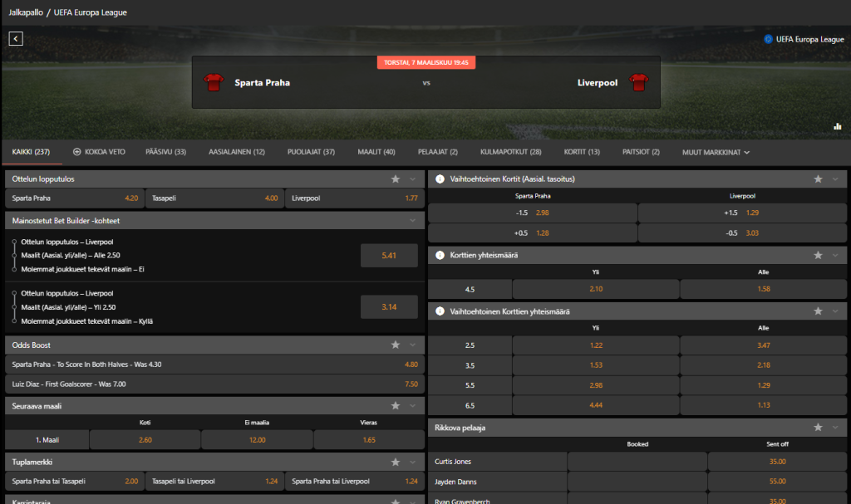Click the UEFA Europa League badge icon
This screenshot has height=504, width=851.
768,39
